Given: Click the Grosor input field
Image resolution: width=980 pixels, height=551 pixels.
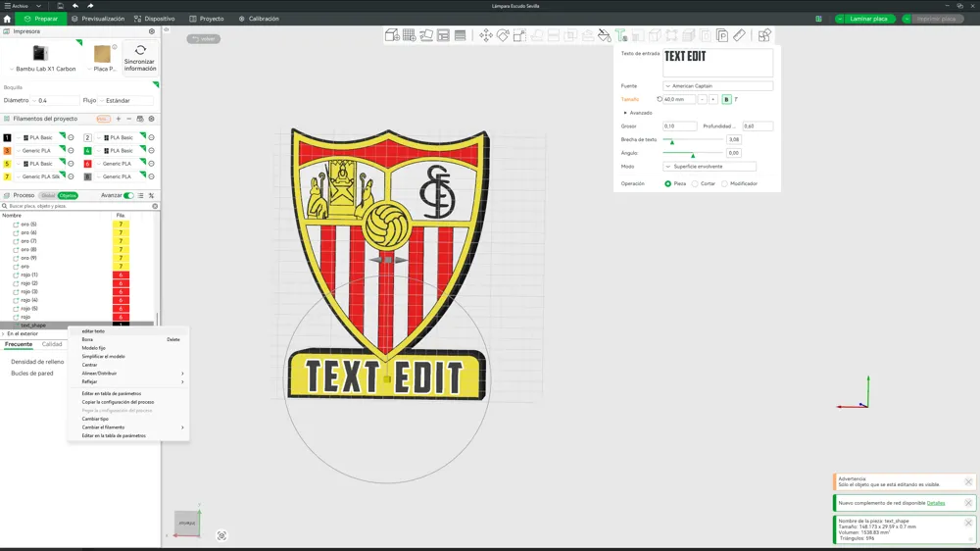Looking at the screenshot, I should point(679,126).
